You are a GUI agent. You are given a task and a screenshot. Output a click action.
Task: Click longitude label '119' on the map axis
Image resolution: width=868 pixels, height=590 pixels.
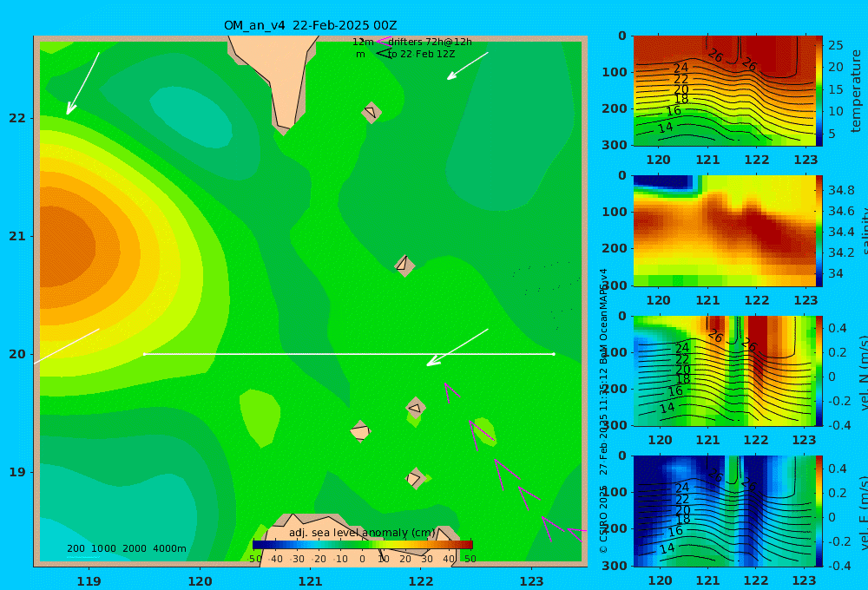89,581
